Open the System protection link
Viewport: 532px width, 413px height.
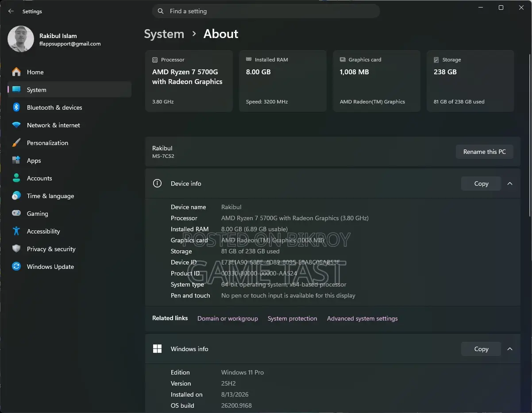(293, 318)
